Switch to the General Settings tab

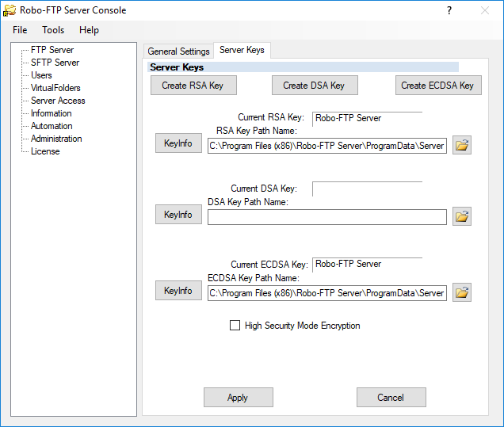point(178,51)
